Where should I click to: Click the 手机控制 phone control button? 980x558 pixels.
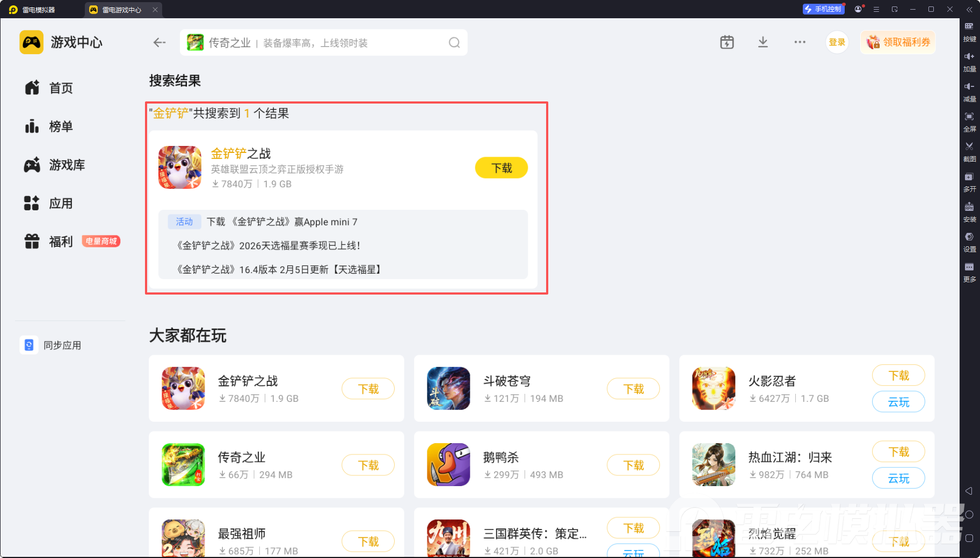point(823,9)
